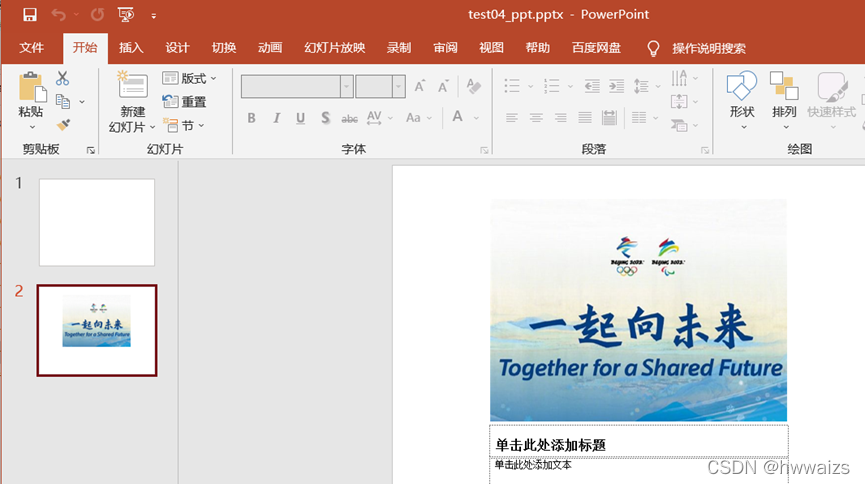Viewport: 865px width, 484px height.
Task: Increase list indent level
Action: 616,86
